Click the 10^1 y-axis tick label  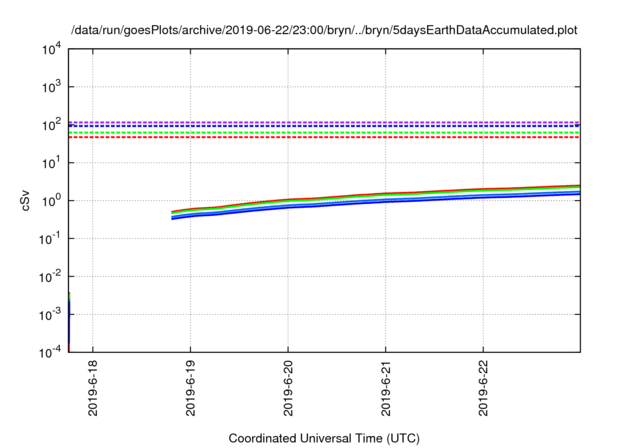(51, 162)
